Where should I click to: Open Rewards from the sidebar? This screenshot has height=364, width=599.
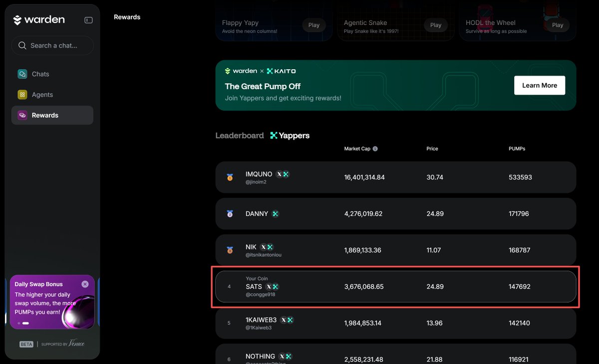(x=52, y=115)
